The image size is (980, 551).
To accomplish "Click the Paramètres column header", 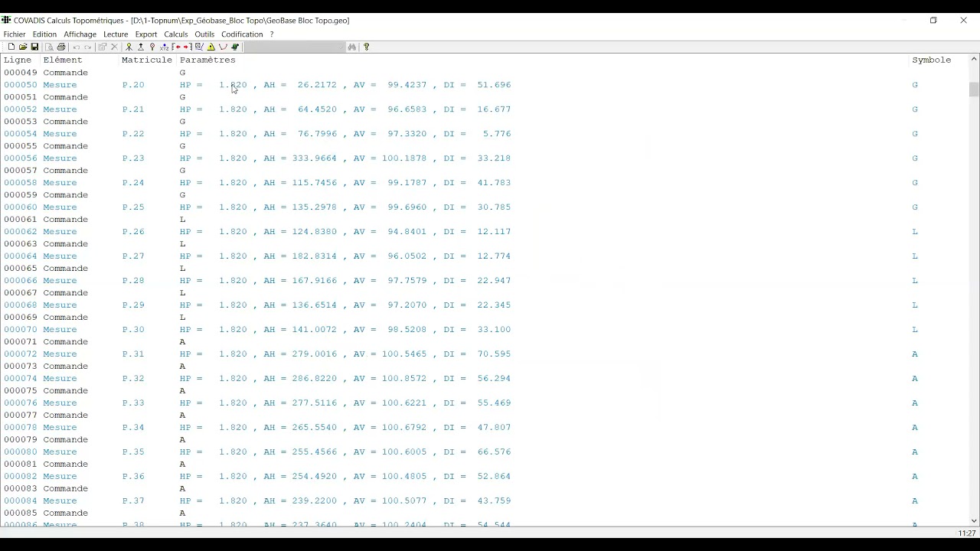I will [207, 60].
